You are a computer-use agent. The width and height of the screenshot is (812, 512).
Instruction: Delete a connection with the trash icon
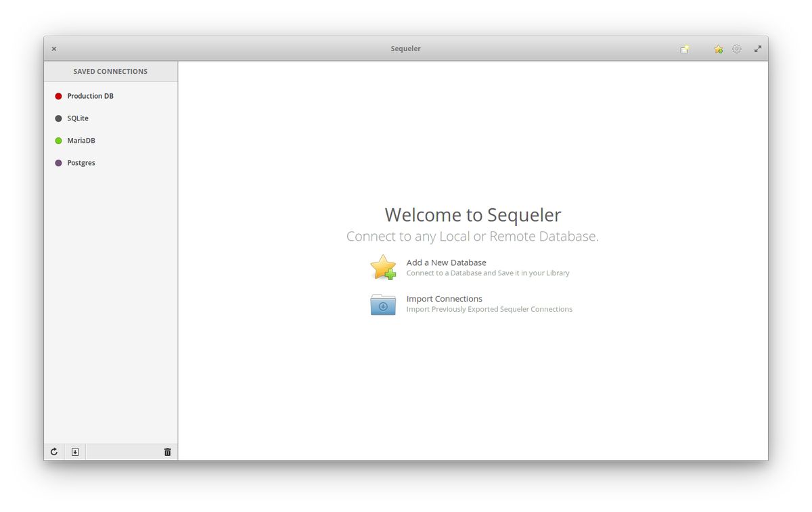pos(167,451)
